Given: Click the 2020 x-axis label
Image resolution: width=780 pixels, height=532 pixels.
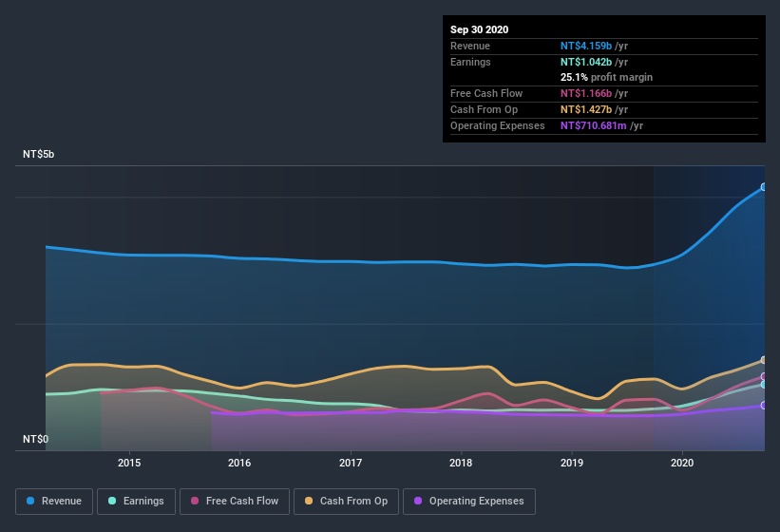Looking at the screenshot, I should (x=682, y=463).
